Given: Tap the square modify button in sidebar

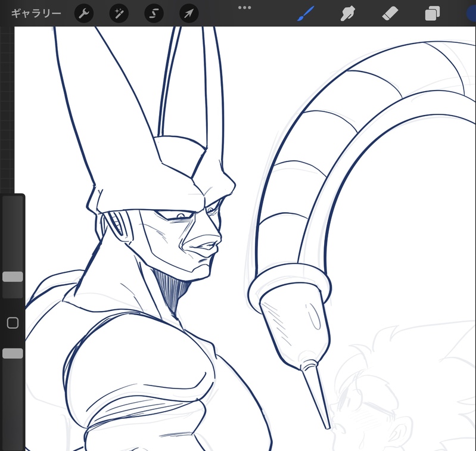Looking at the screenshot, I should 13,323.
